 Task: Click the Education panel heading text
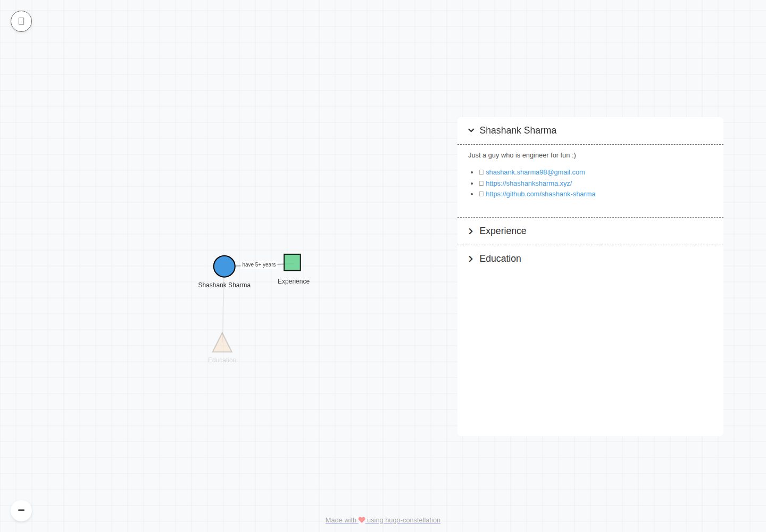click(x=500, y=259)
